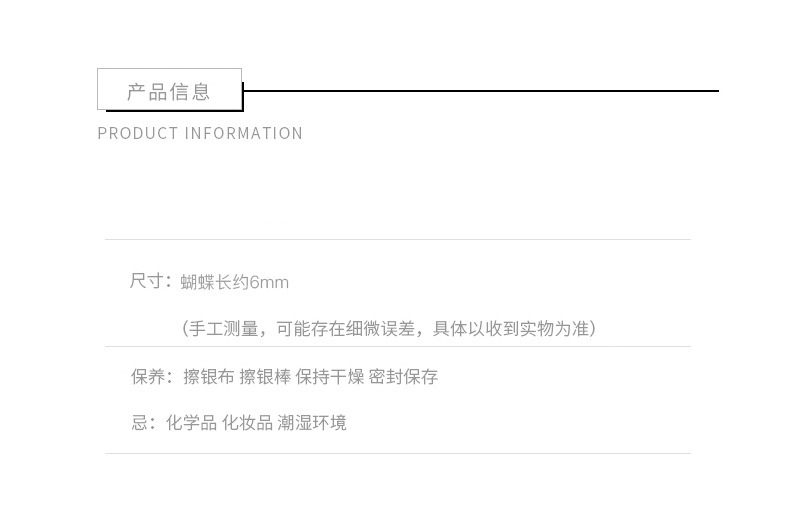Click the 密封保存 text
The height and width of the screenshot is (518, 790).
tap(403, 377)
